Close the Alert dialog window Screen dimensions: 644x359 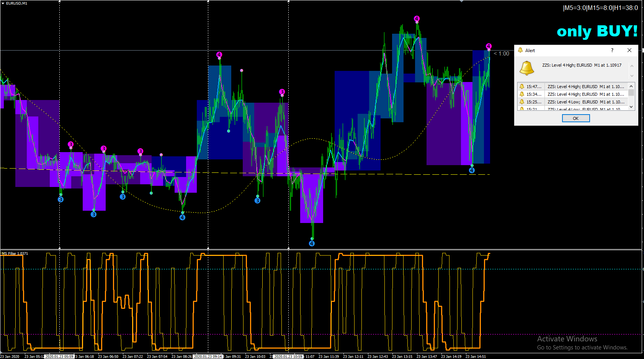[x=629, y=50]
